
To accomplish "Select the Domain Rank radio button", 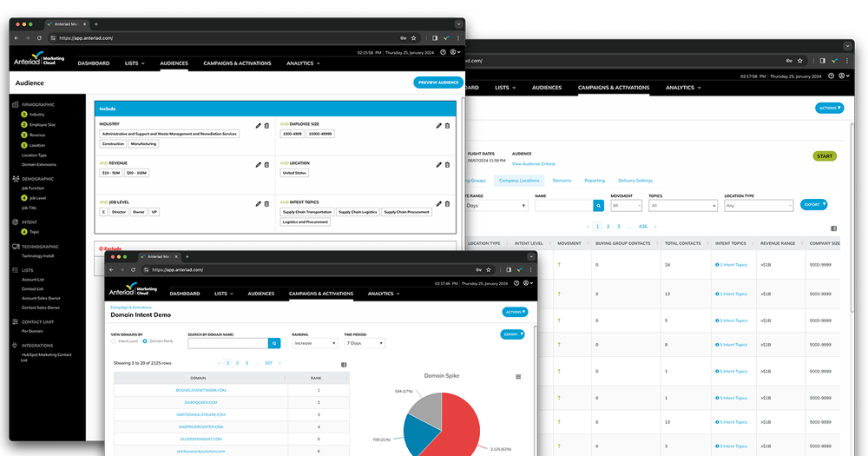I will pyautogui.click(x=145, y=341).
